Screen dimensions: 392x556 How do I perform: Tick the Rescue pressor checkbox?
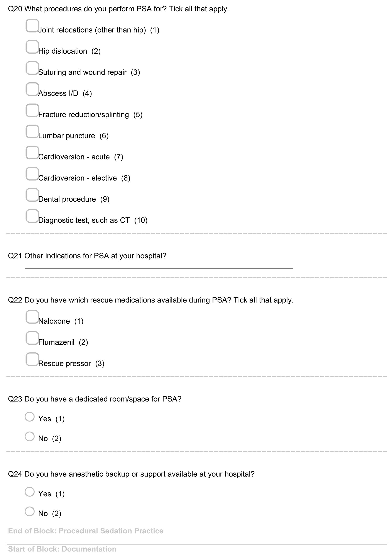(32, 359)
